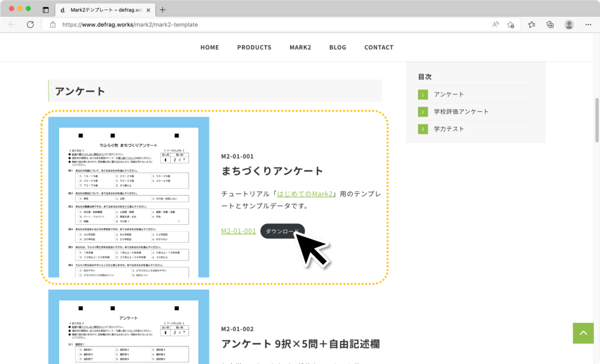
Task: Open a new tab with the plus button
Action: [x=163, y=10]
